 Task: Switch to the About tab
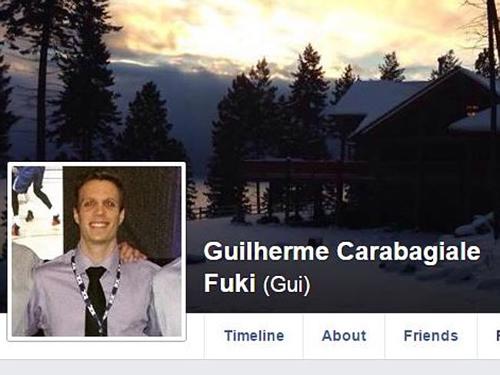(344, 336)
